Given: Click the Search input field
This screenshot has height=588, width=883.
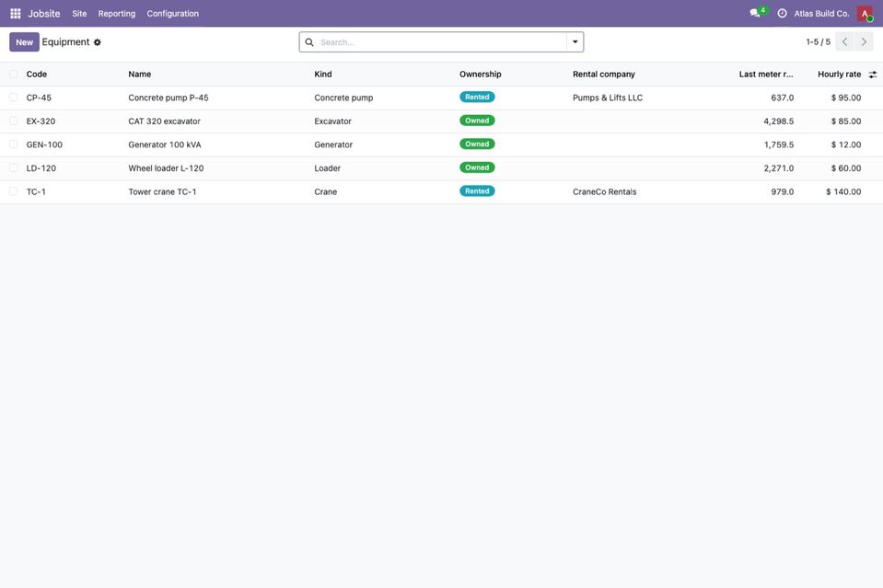Looking at the screenshot, I should [441, 42].
